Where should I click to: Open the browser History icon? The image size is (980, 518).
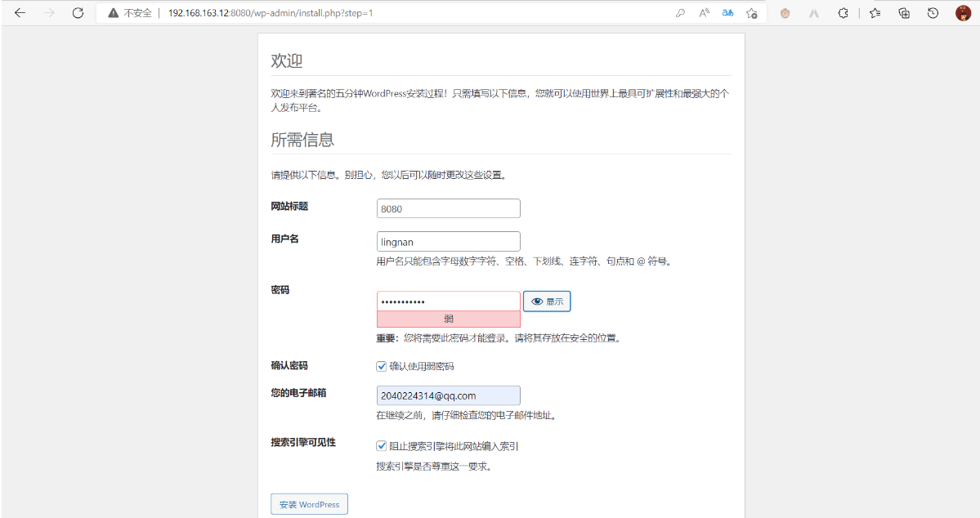point(932,12)
